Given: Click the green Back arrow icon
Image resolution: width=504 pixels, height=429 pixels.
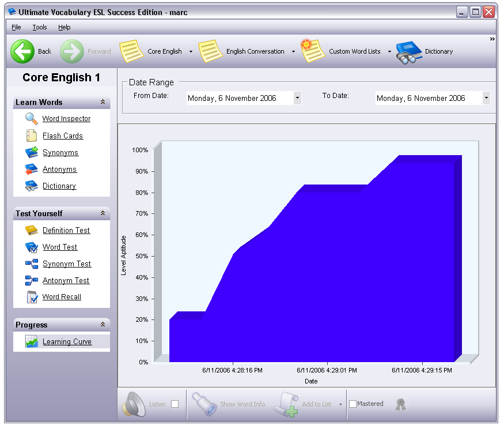Looking at the screenshot, I should click(x=22, y=51).
